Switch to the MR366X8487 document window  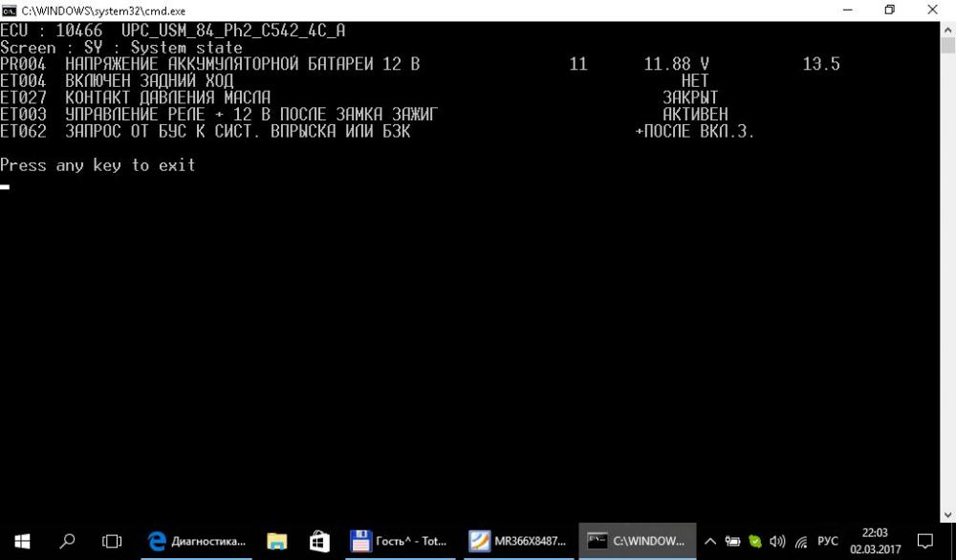(x=518, y=541)
